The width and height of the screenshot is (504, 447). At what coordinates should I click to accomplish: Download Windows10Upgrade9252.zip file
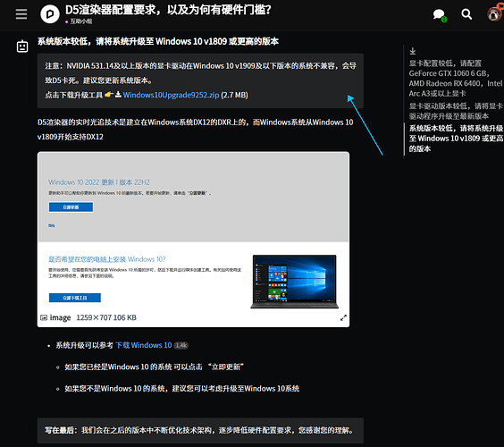[171, 95]
